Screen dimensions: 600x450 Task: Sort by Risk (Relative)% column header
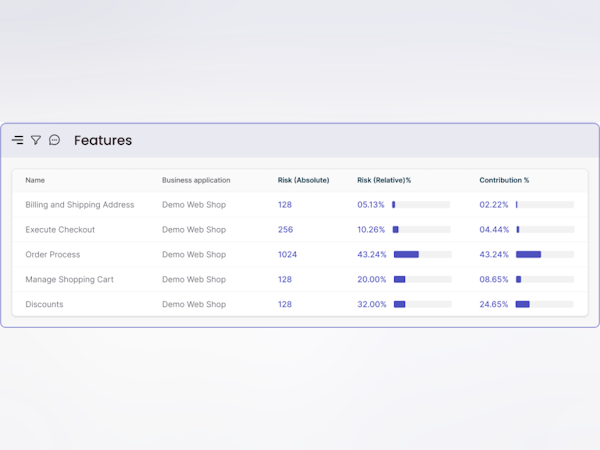pyautogui.click(x=384, y=180)
